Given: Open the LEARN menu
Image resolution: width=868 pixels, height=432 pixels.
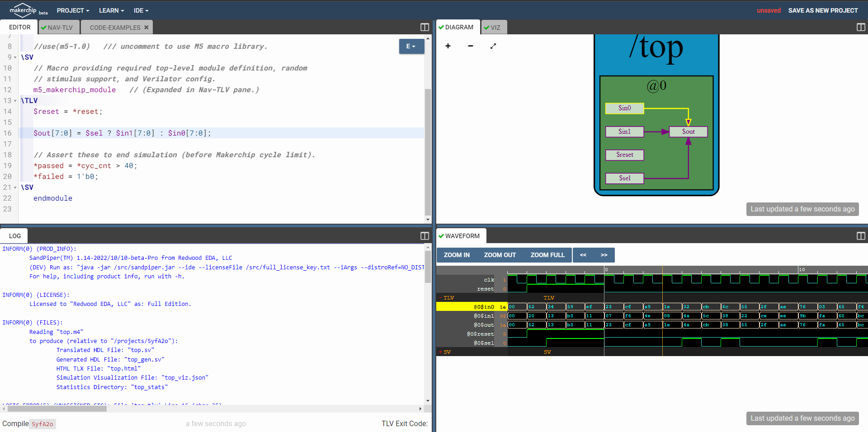Looking at the screenshot, I should pyautogui.click(x=111, y=10).
